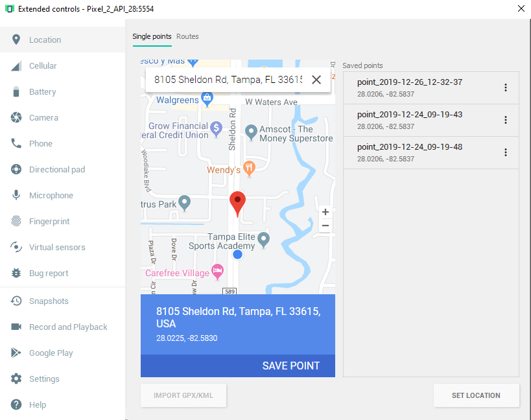
Task: Close the Extended controls window
Action: 521,8
